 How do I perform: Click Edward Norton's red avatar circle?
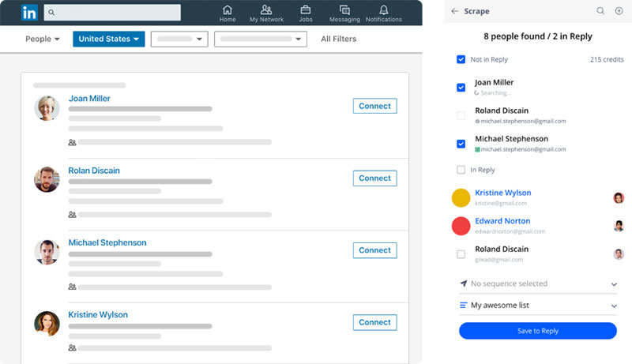click(461, 226)
